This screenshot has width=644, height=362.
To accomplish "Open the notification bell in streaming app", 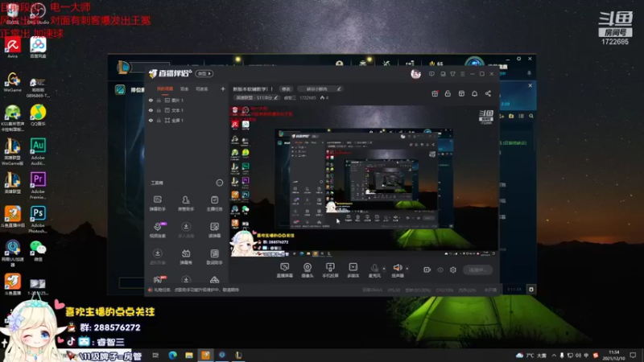I will [x=474, y=93].
